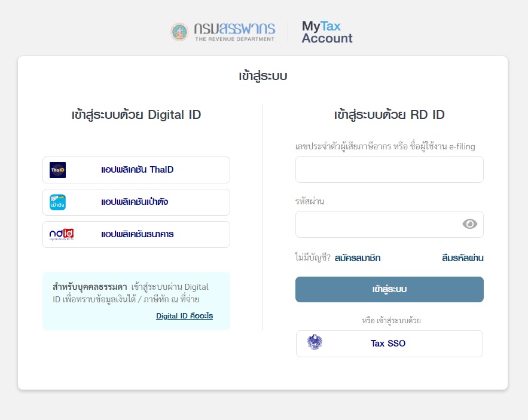Open the สมัครสมาชิก registration link
The width and height of the screenshot is (528, 420).
(358, 258)
